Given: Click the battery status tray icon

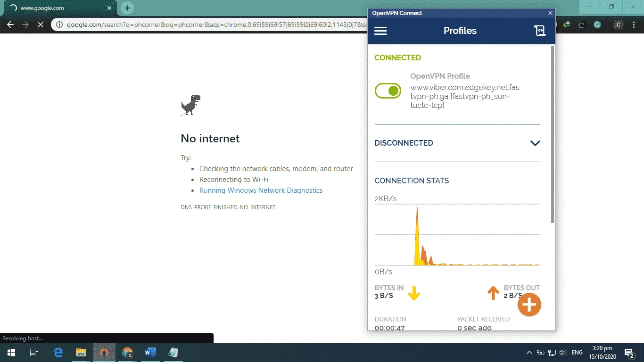Looking at the screenshot, I should click(541, 353).
